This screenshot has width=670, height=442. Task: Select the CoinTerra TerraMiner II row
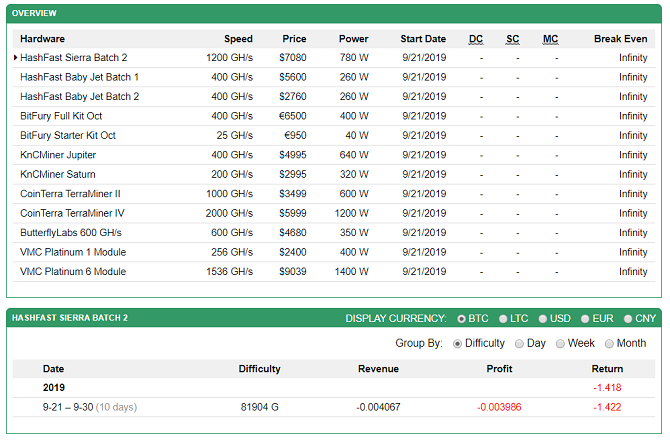click(334, 194)
